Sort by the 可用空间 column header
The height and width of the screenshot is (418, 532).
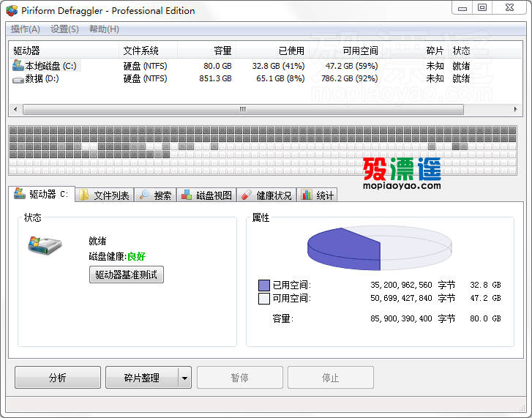pos(345,51)
